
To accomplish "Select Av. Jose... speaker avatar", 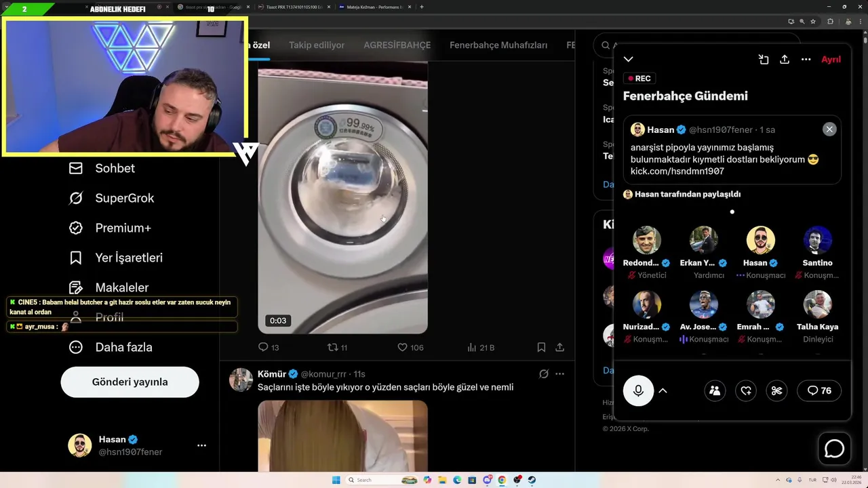I will click(704, 304).
